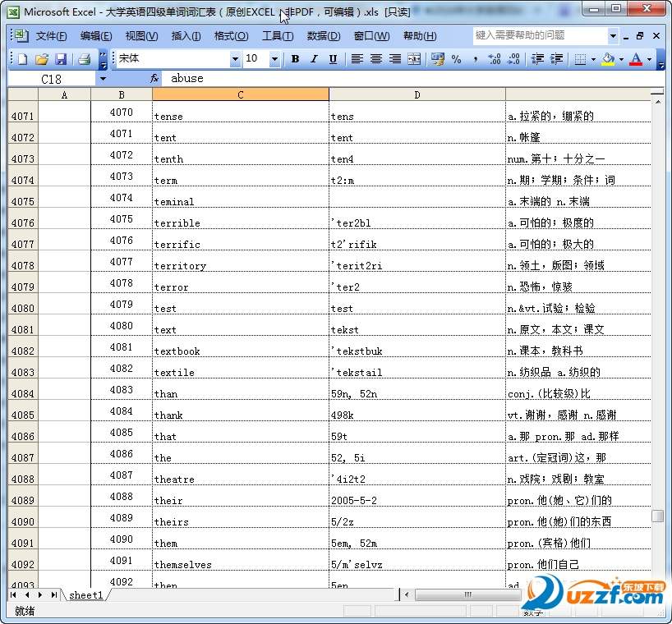Select cell containing textbook

(241, 347)
